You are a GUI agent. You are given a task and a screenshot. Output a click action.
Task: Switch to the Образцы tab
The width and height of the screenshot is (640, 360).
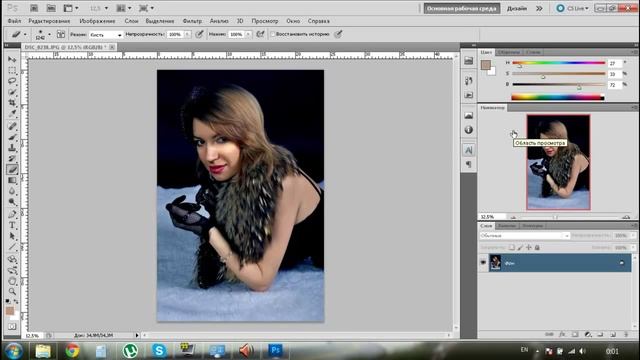point(509,52)
